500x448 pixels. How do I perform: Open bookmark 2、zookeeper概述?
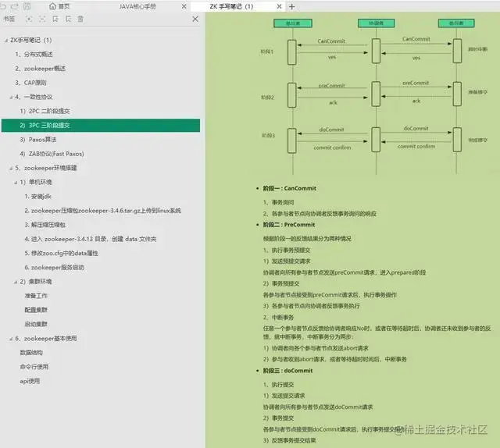click(x=40, y=69)
